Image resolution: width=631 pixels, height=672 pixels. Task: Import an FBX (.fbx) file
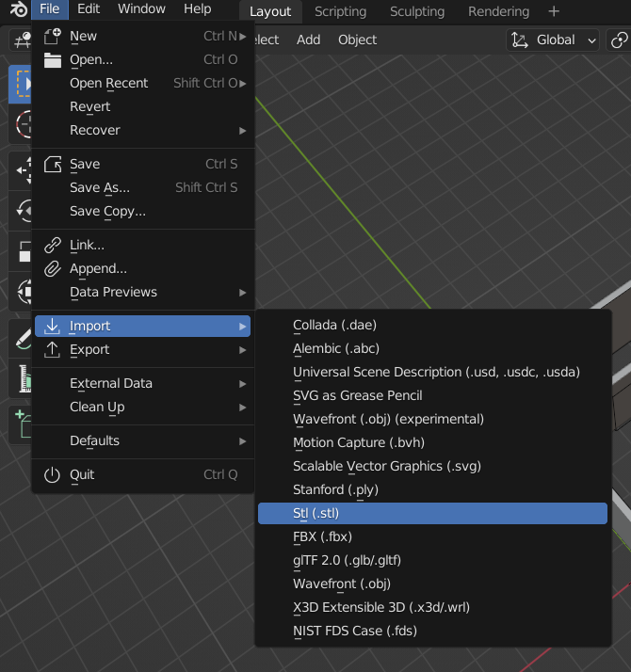point(432,537)
